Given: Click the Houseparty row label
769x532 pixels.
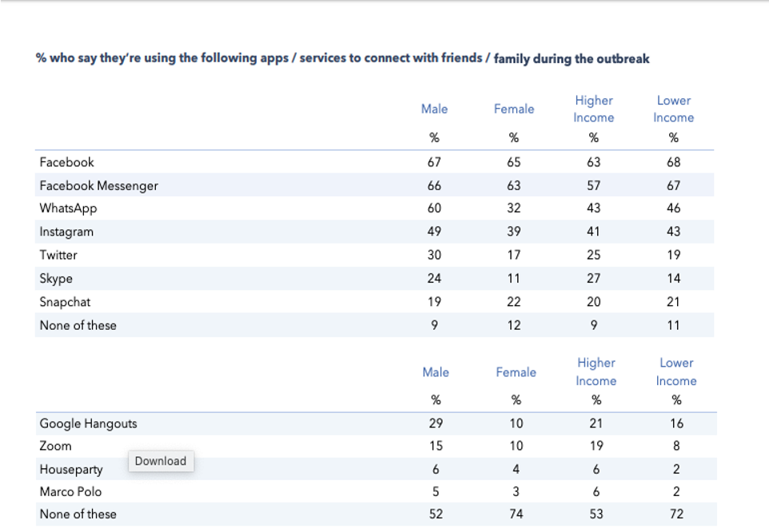Looking at the screenshot, I should [71, 470].
